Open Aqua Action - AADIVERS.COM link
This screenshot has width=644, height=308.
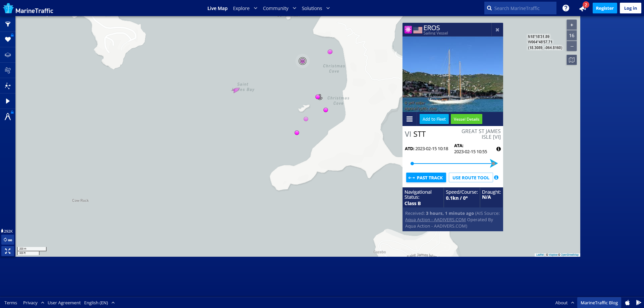click(435, 220)
